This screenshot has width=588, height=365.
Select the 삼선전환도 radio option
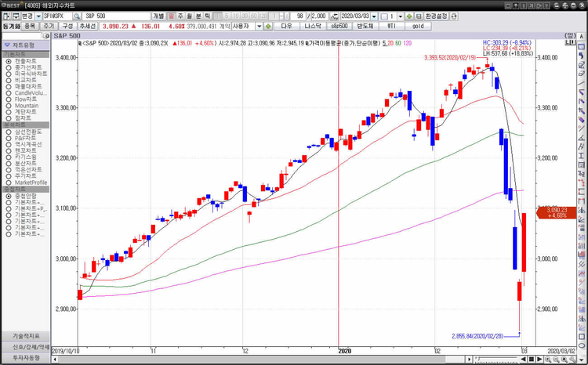tap(9, 132)
